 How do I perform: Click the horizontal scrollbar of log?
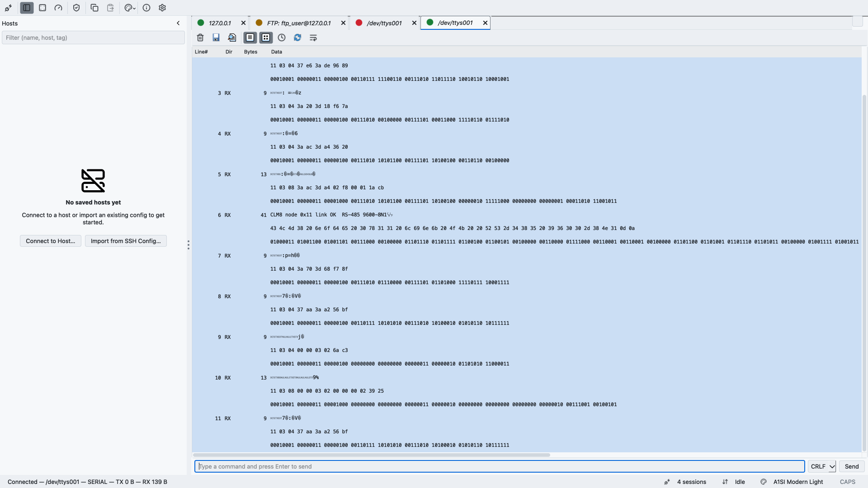pyautogui.click(x=372, y=455)
